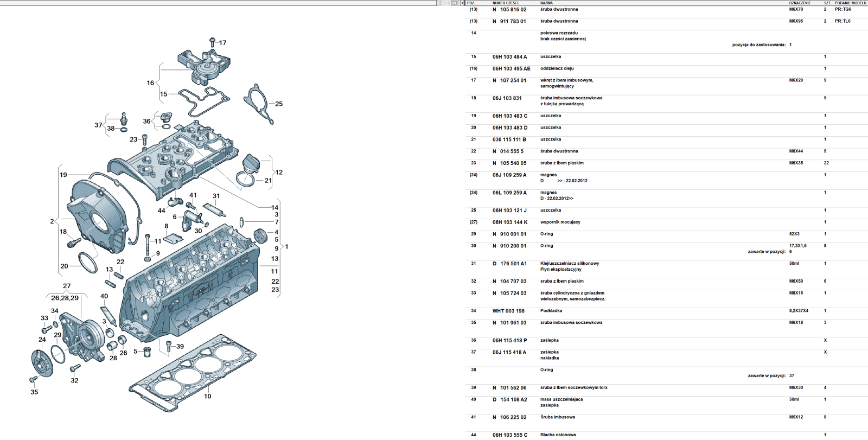
Task: Select part number N 105 540 05
Action: click(509, 163)
